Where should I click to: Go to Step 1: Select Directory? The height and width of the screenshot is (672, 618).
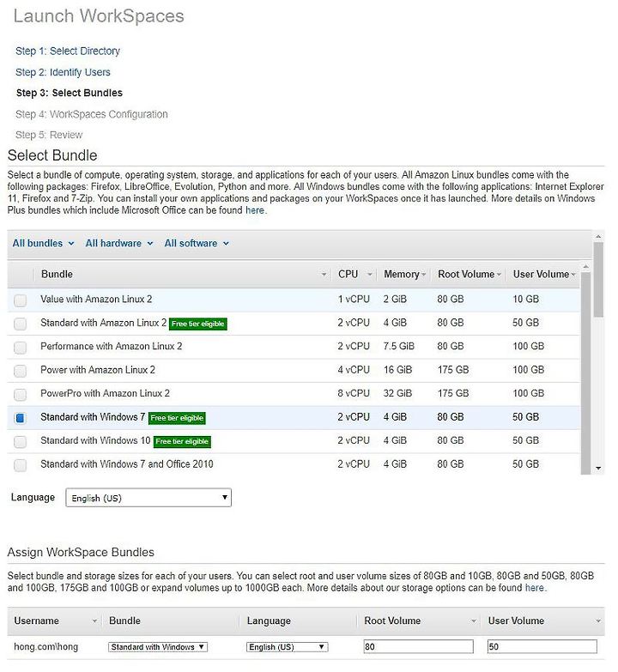pyautogui.click(x=68, y=51)
